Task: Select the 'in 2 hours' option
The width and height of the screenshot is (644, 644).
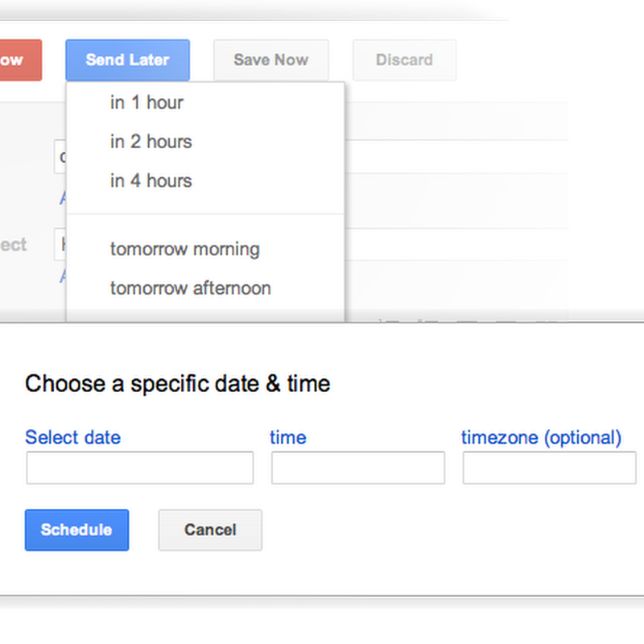Action: coord(151,142)
